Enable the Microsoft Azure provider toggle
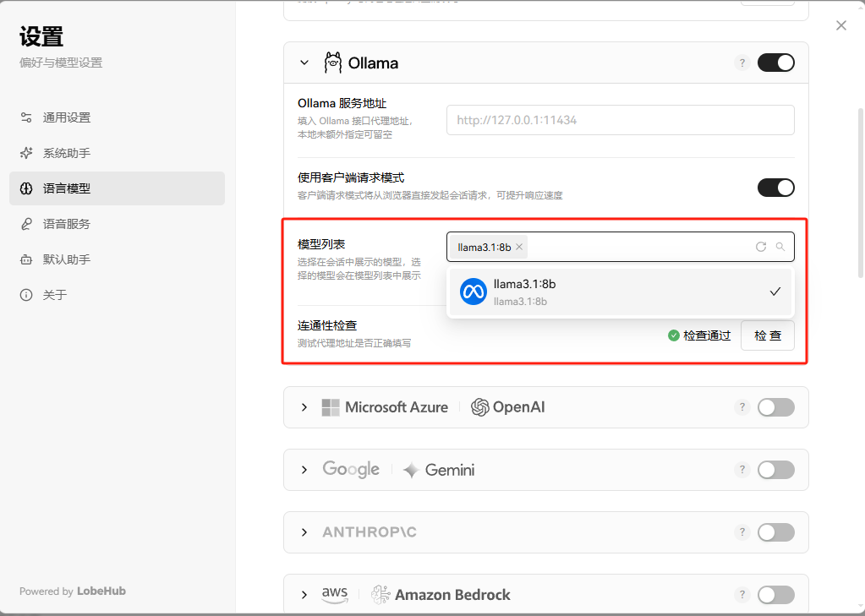Viewport: 865px width, 616px height. pos(775,407)
